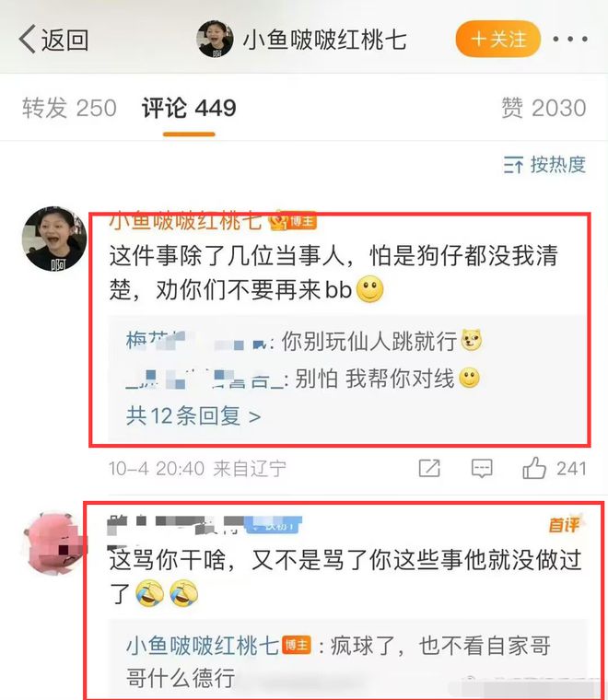This screenshot has width=608, height=700.
Task: Switch to the 赞 2030 tab
Action: coord(544,108)
